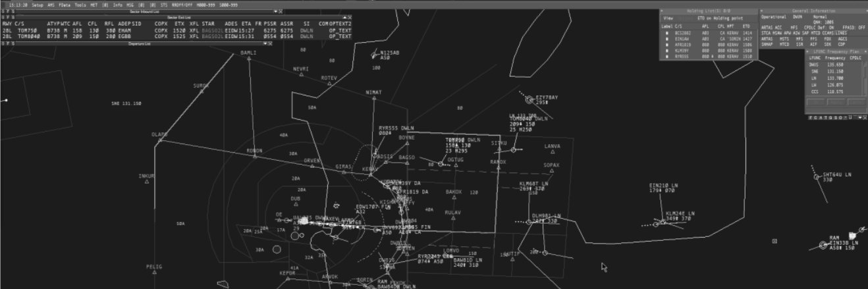The height and width of the screenshot is (289, 868).
Task: Open the Tools menu
Action: (80, 5)
